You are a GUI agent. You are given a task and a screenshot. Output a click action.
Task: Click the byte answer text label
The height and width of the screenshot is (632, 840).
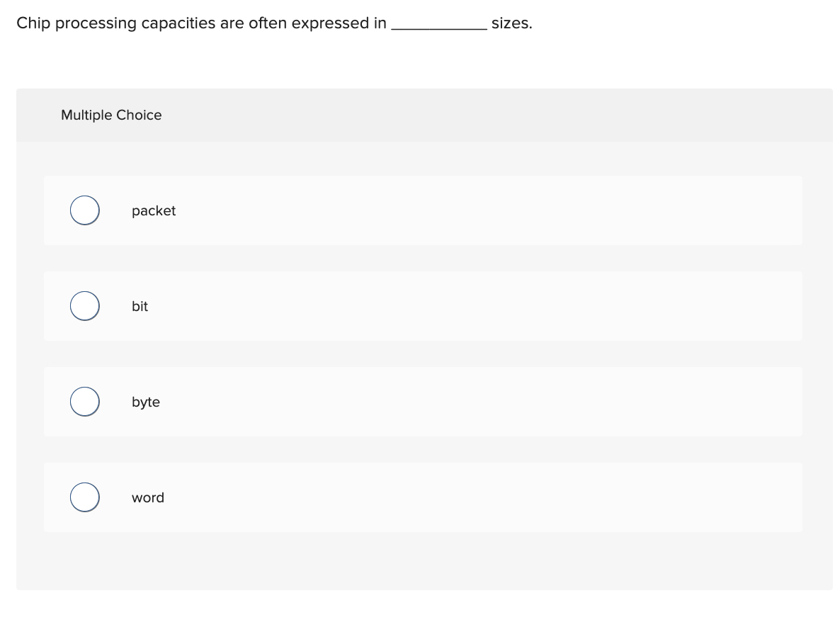click(145, 402)
